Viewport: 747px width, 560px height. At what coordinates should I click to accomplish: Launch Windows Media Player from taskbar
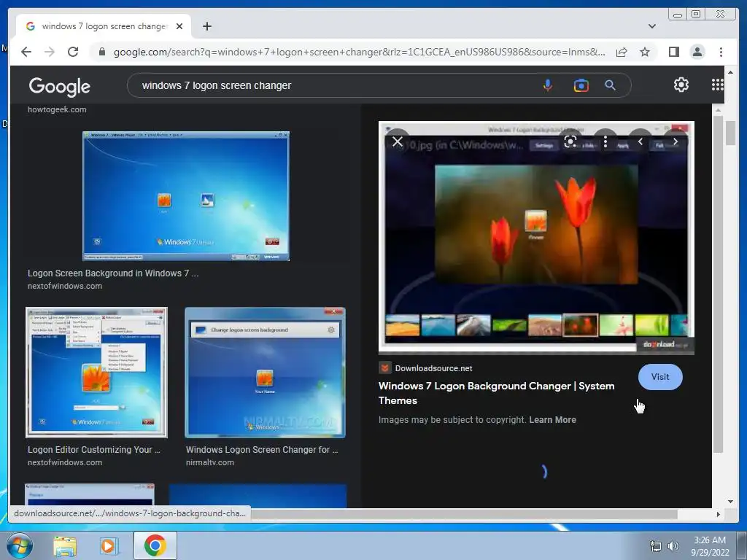click(x=109, y=546)
